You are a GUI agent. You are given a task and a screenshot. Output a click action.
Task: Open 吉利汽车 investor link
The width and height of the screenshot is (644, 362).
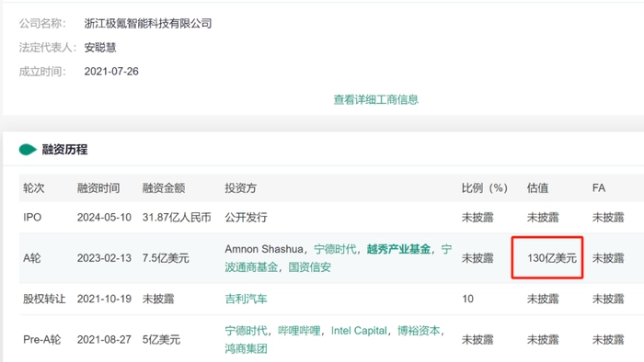pyautogui.click(x=246, y=299)
